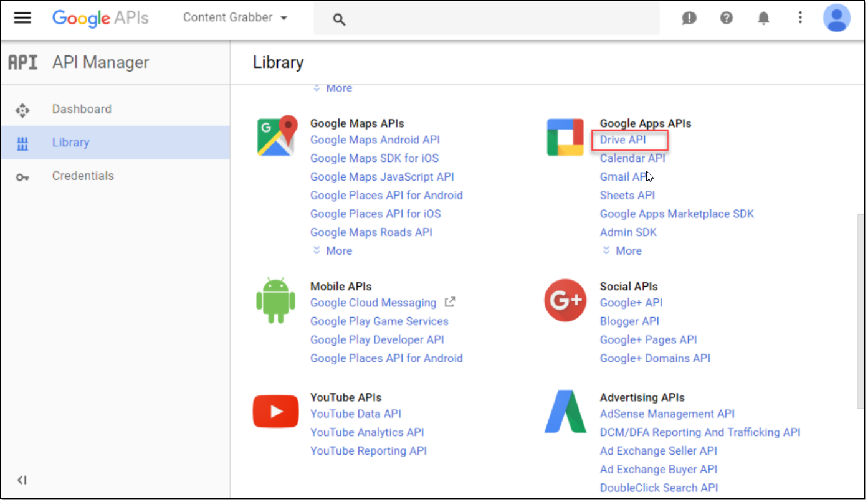Open the Google Cloud Messaging link
868x502 pixels.
tap(373, 303)
